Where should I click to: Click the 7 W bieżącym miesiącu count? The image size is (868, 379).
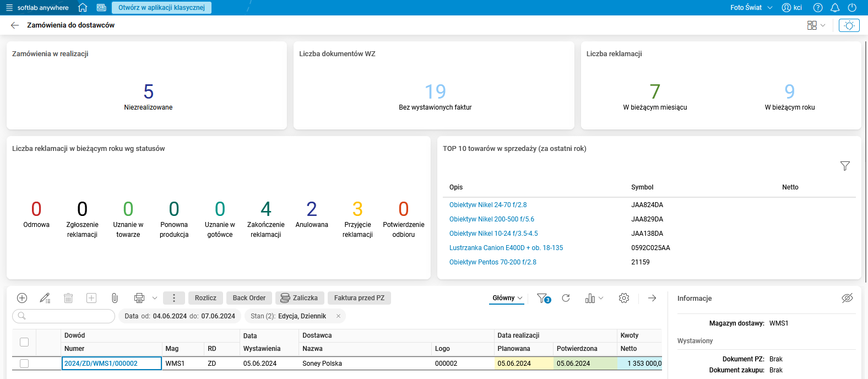pyautogui.click(x=655, y=91)
